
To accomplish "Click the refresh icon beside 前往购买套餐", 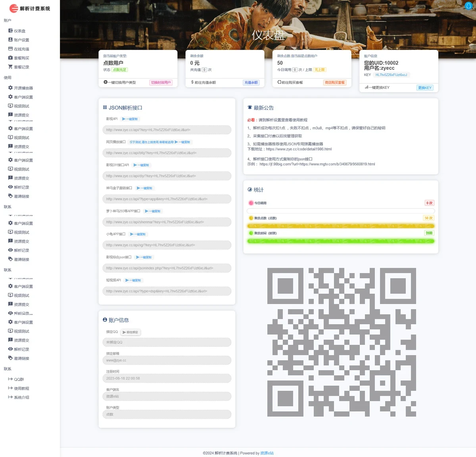I will [x=279, y=82].
